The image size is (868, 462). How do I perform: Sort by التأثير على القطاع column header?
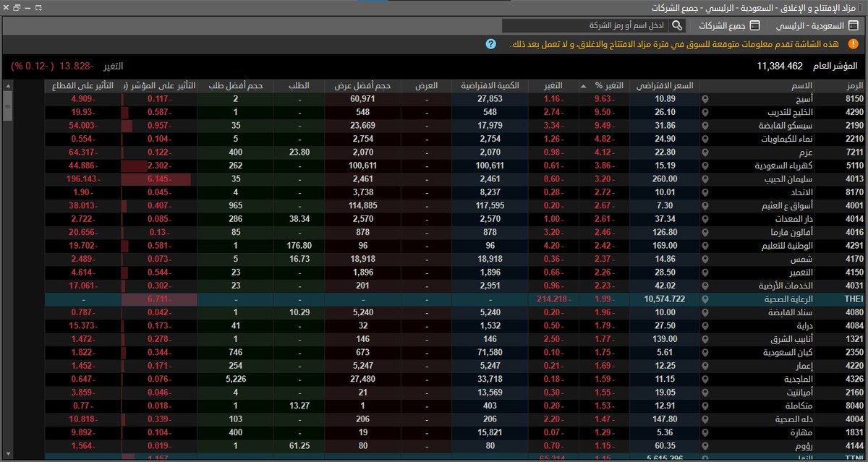click(x=82, y=85)
